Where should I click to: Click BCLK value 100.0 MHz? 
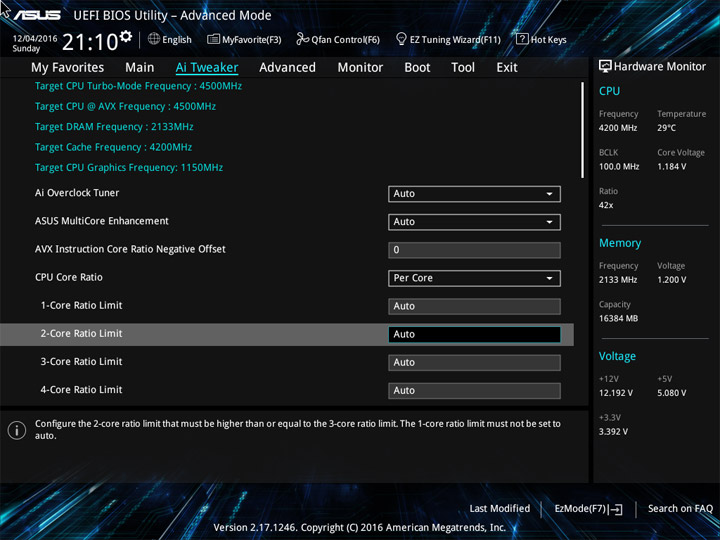[x=619, y=167]
